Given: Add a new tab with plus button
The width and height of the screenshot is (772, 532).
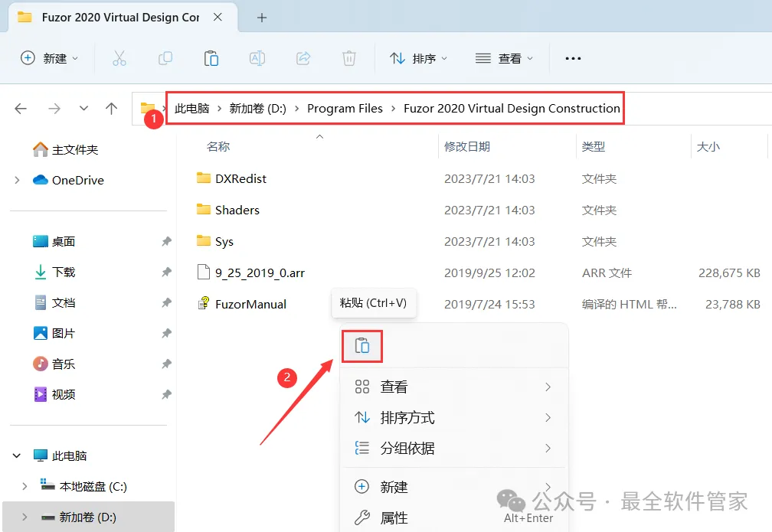Looking at the screenshot, I should pyautogui.click(x=262, y=18).
